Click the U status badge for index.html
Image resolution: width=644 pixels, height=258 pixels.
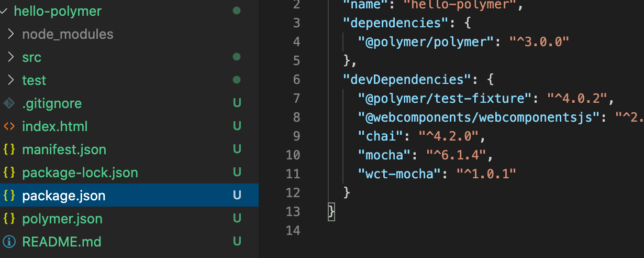(237, 126)
